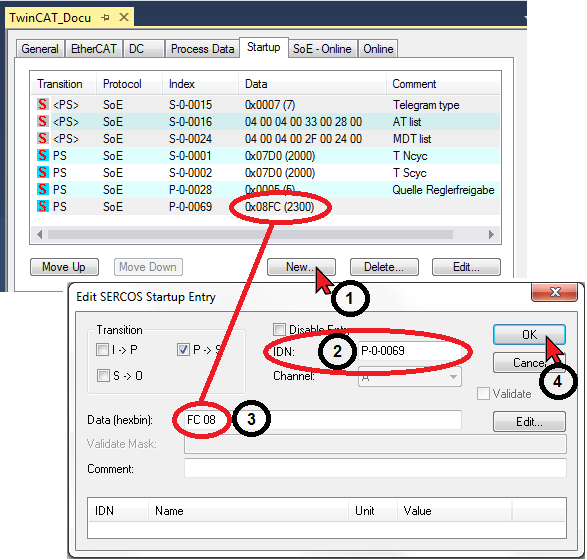Viewport: 587px width, 560px height.
Task: Click the Comment text field
Action: tap(375, 468)
